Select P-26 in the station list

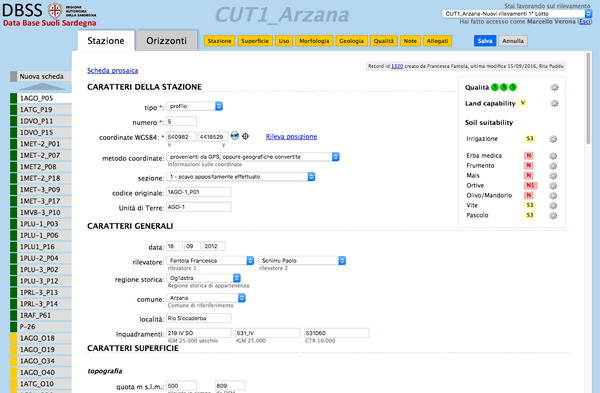[41, 327]
